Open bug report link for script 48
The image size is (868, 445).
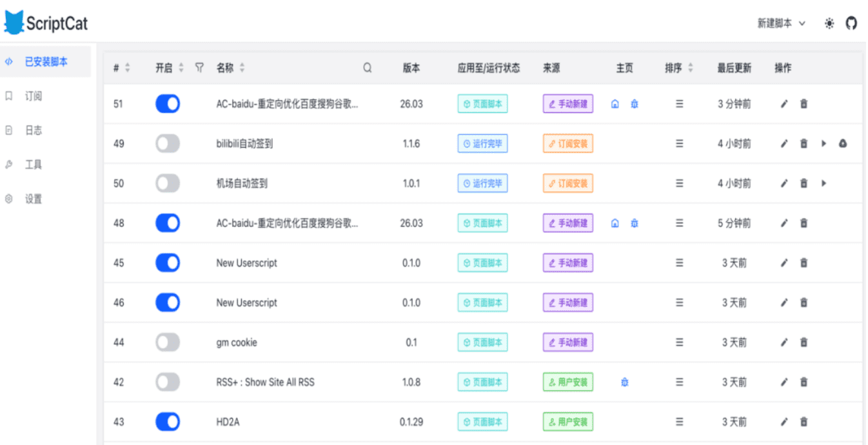click(x=635, y=223)
